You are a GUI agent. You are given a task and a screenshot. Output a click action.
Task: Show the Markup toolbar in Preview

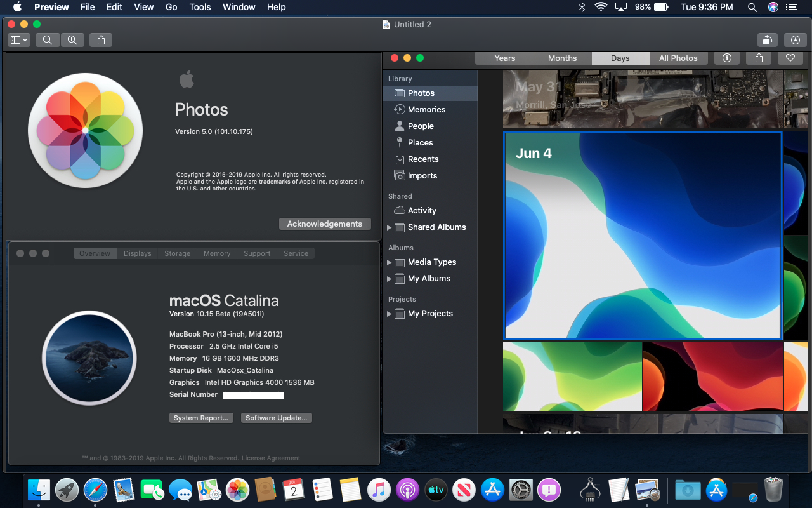tap(796, 40)
